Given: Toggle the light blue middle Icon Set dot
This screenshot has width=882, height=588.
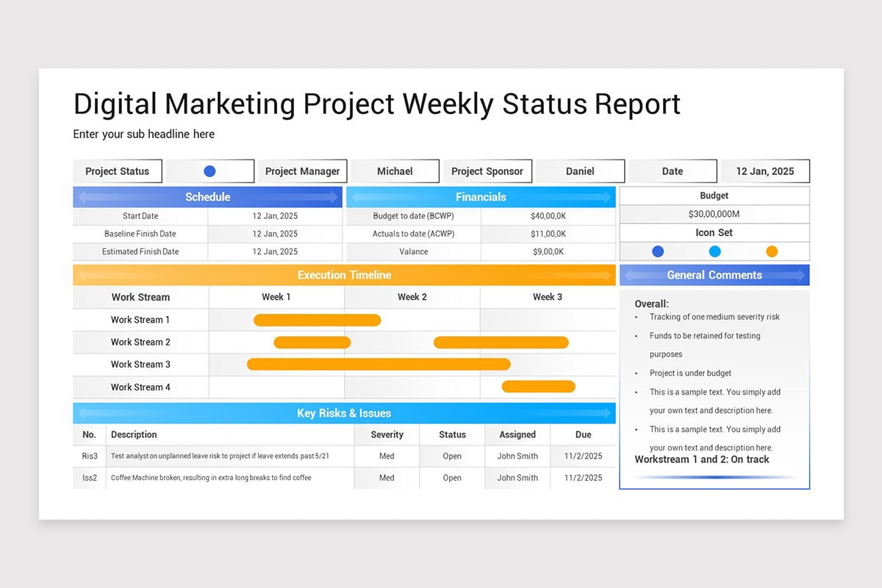Looking at the screenshot, I should coord(714,251).
